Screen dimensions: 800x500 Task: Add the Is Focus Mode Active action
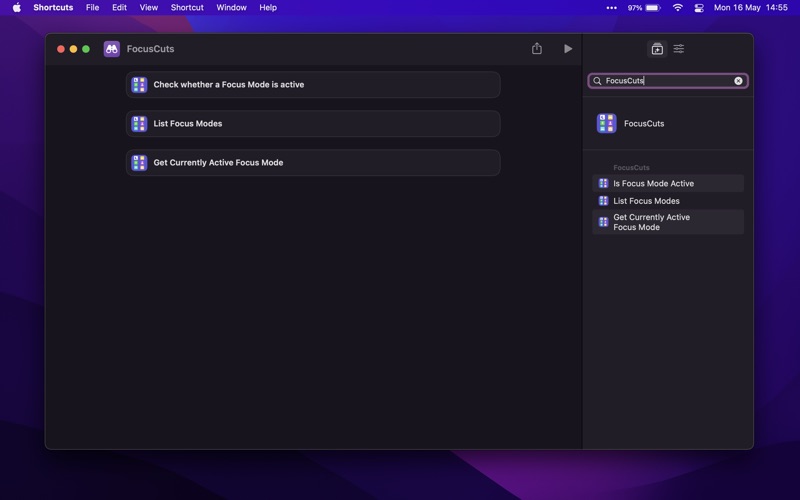pos(668,183)
